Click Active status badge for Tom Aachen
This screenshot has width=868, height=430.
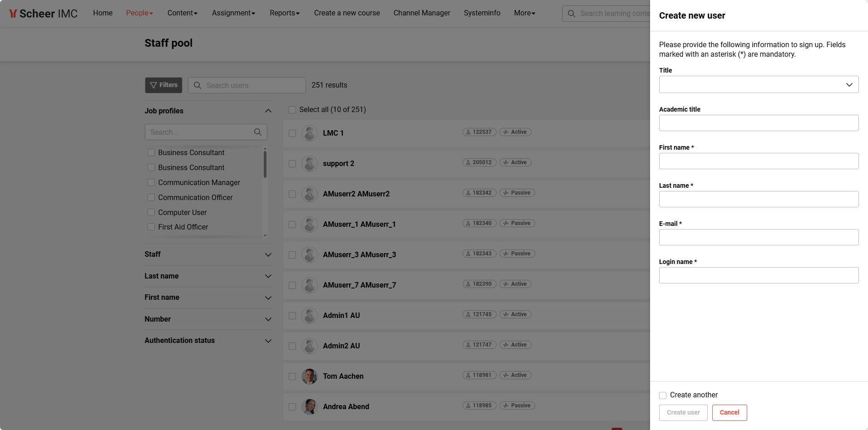point(515,375)
